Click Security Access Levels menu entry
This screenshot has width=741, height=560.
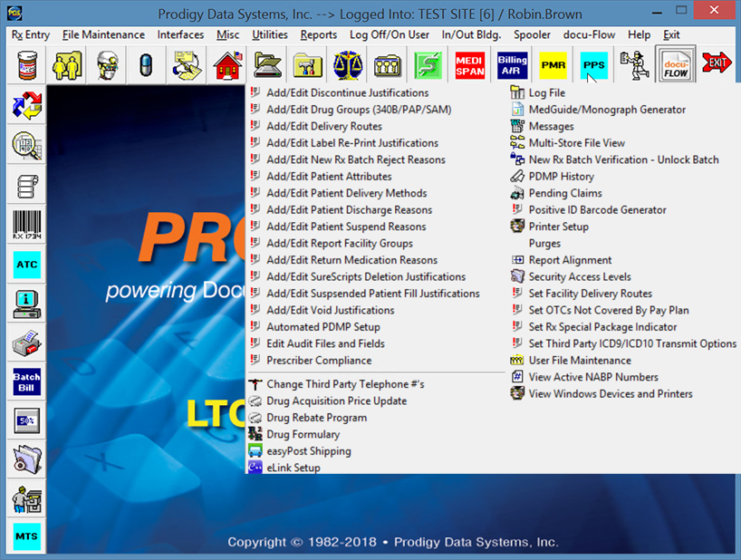pyautogui.click(x=580, y=277)
